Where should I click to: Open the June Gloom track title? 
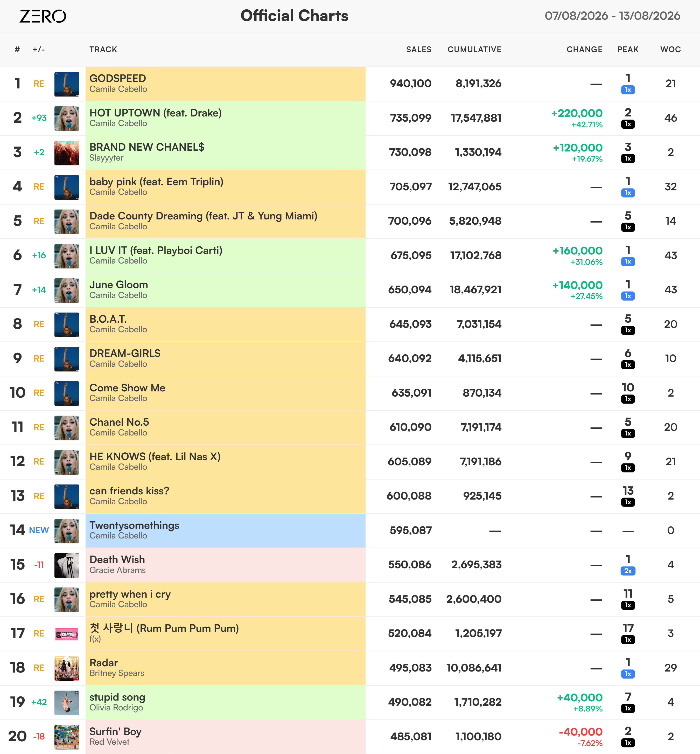(x=118, y=285)
